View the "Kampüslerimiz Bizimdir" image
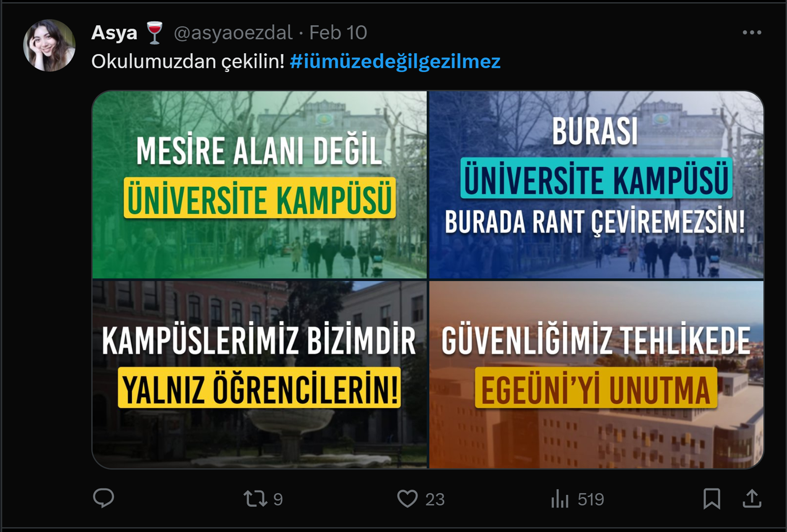Screen dimensions: 787x532 click(x=260, y=374)
